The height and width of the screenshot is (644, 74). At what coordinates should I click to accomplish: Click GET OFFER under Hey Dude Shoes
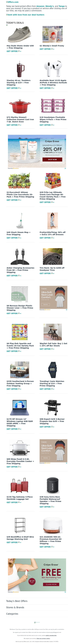tap(12, 51)
